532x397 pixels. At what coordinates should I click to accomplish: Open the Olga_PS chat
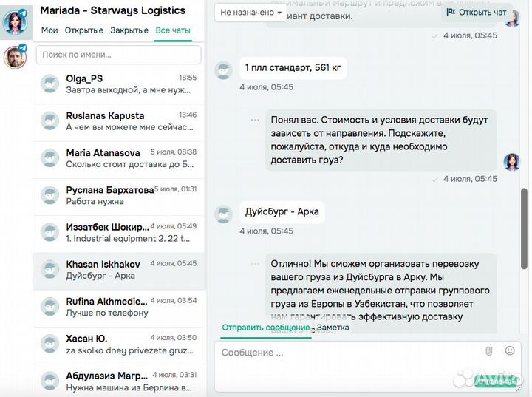[x=119, y=84]
